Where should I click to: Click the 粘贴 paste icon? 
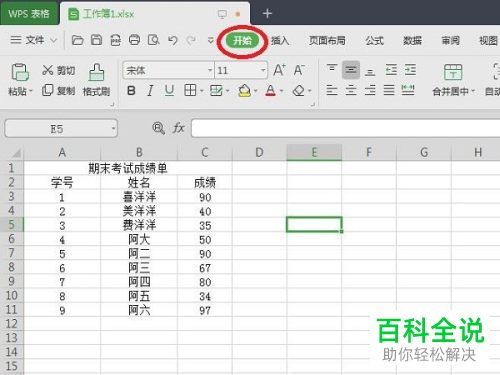click(20, 72)
